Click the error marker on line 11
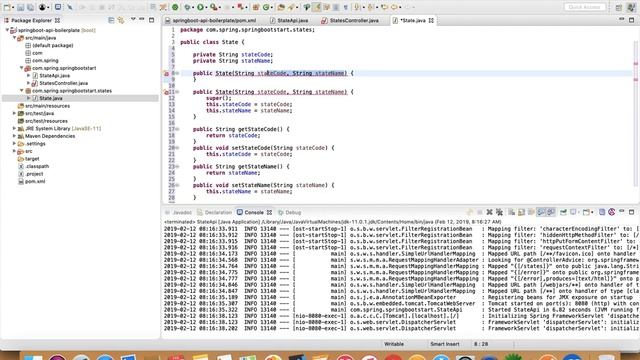The image size is (640, 360). pyautogui.click(x=166, y=92)
